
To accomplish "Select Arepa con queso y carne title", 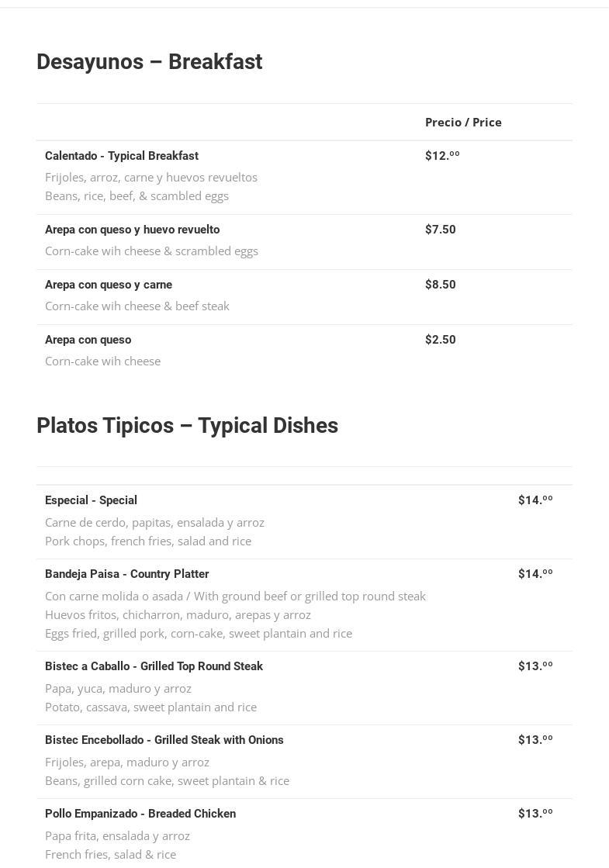I will pos(109,285).
